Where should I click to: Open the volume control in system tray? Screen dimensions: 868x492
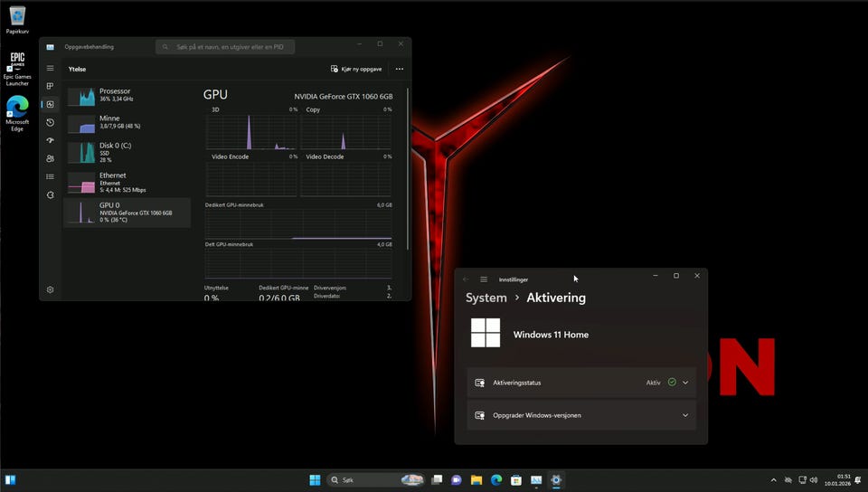(814, 480)
